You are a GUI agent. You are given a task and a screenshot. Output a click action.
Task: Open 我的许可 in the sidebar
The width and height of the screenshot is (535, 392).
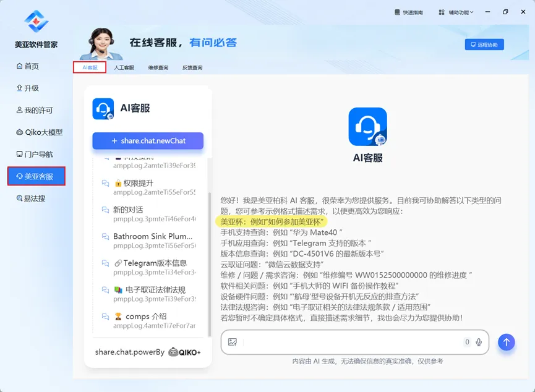pyautogui.click(x=35, y=110)
